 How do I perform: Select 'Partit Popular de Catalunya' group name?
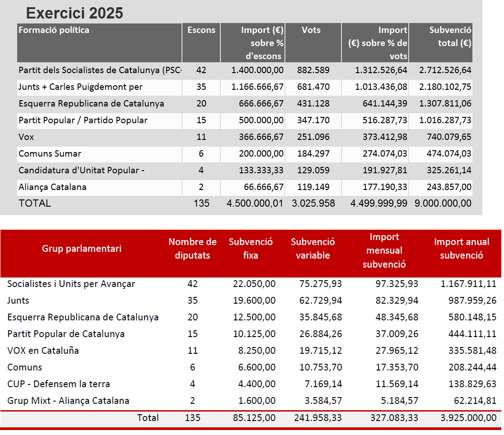click(x=66, y=334)
